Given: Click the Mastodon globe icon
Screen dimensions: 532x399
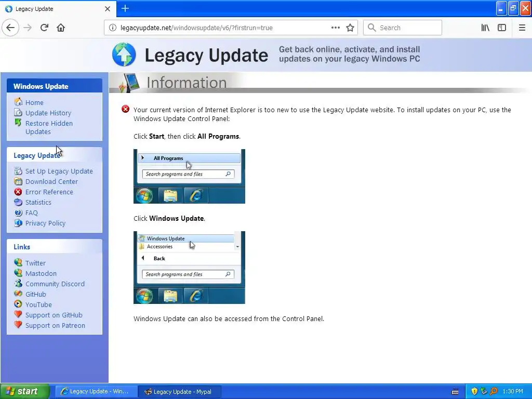Looking at the screenshot, I should pyautogui.click(x=18, y=273).
